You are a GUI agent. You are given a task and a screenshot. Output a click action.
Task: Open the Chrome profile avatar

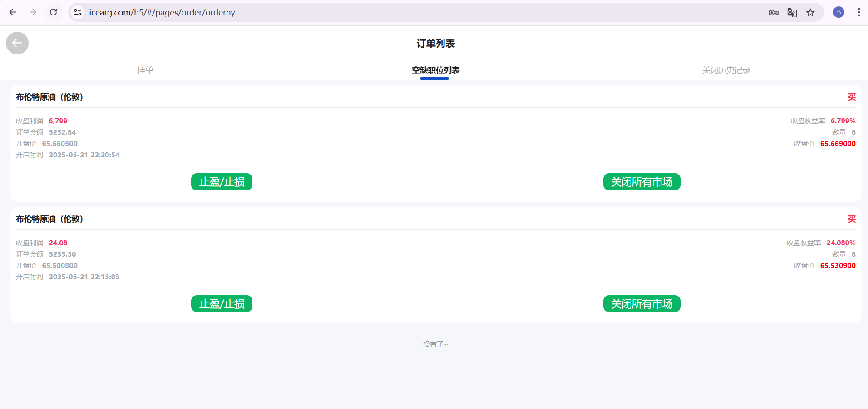838,12
